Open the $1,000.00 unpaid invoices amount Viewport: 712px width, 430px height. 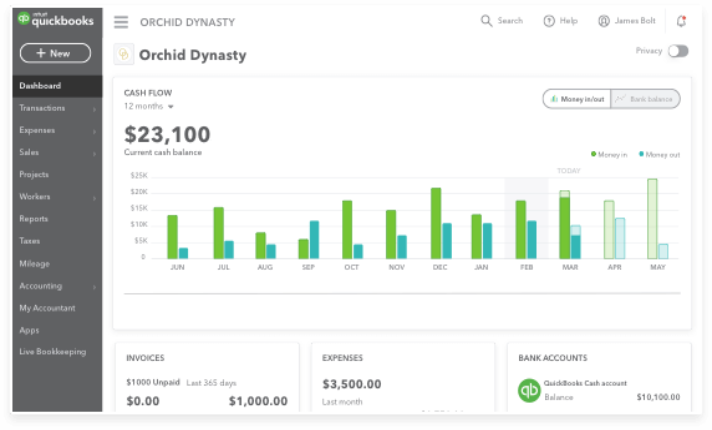tap(258, 401)
